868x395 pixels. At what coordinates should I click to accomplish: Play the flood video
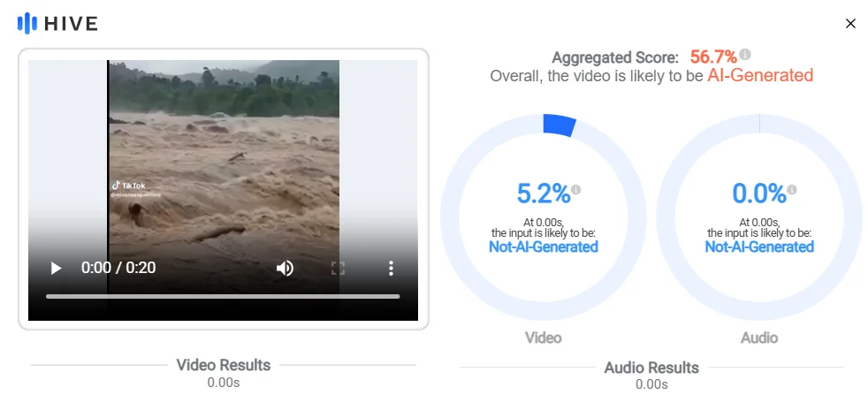[x=56, y=269]
